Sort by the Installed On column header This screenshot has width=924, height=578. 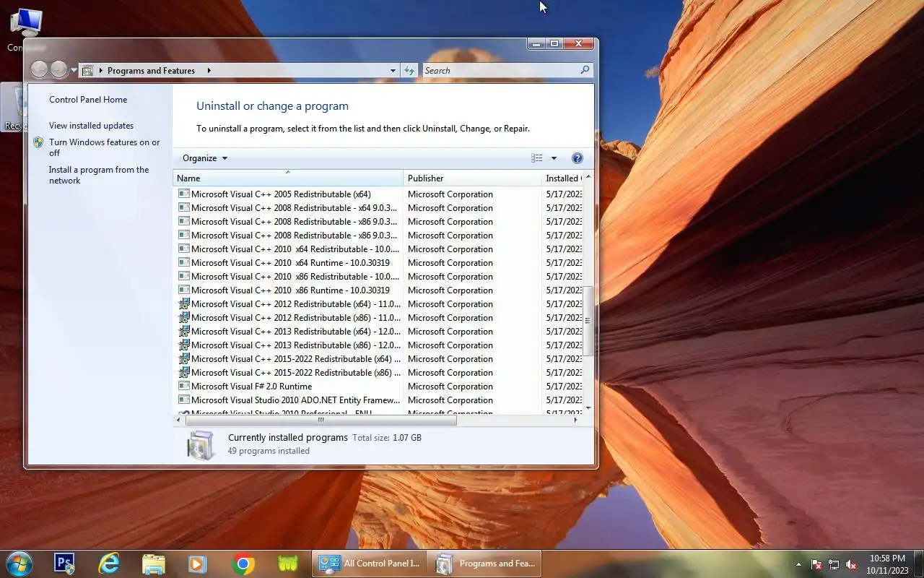[562, 178]
